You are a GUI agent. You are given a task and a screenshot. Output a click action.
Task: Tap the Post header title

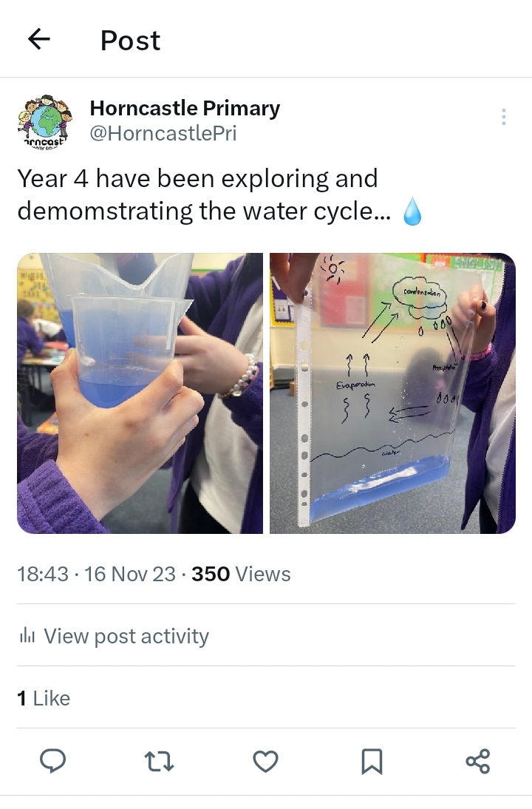(131, 40)
